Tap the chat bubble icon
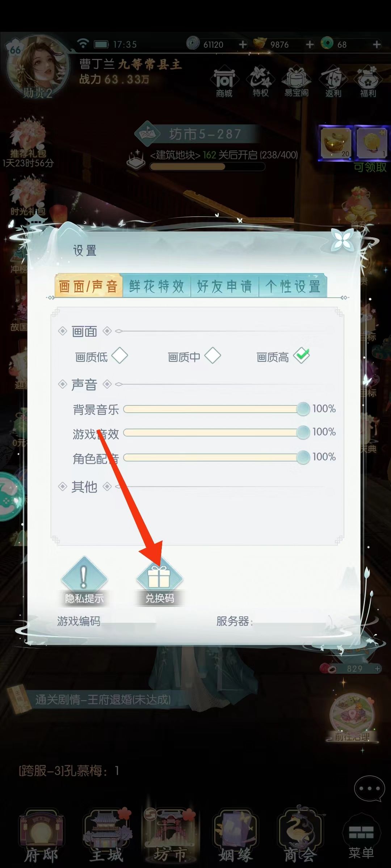The image size is (391, 868). pyautogui.click(x=369, y=788)
